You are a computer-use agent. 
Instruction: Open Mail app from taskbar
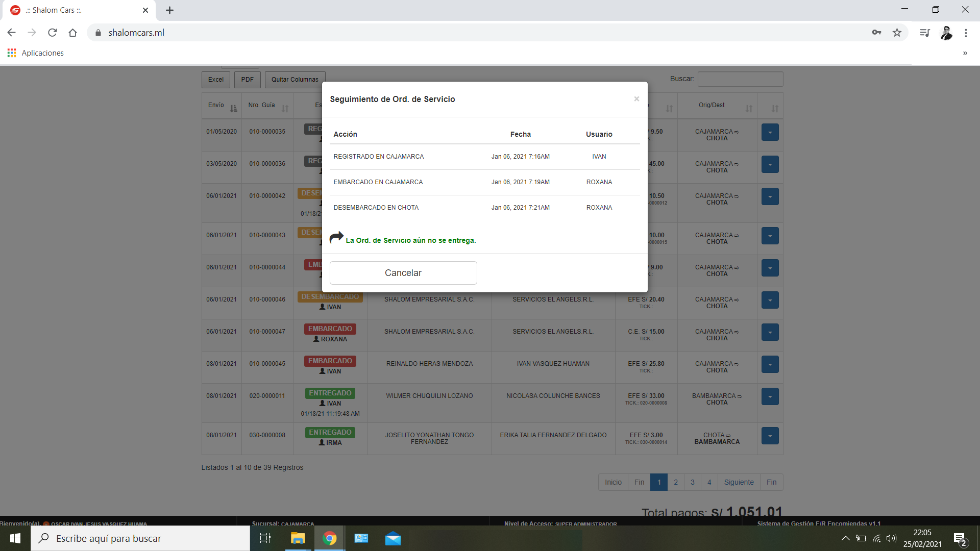[393, 538]
